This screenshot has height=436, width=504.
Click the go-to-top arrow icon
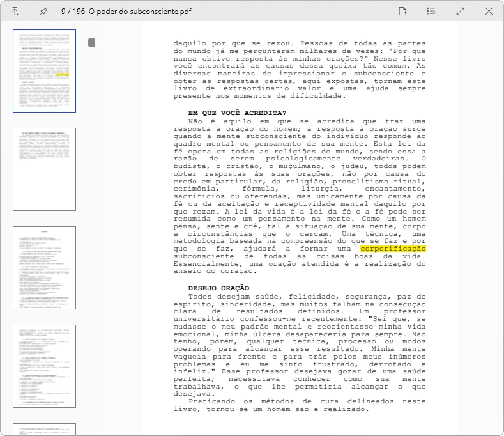point(15,12)
